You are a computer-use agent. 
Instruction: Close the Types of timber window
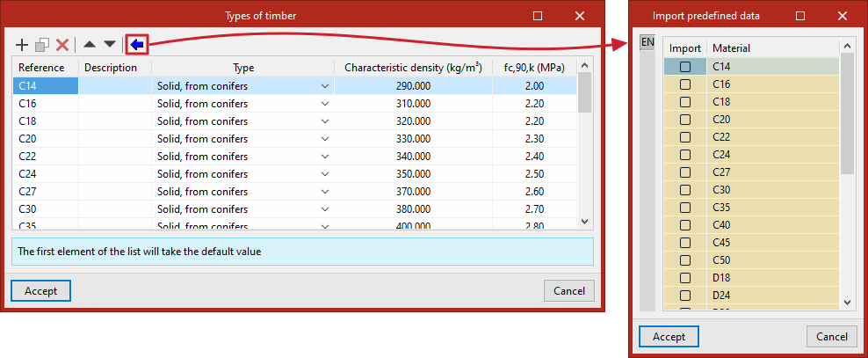pos(580,16)
